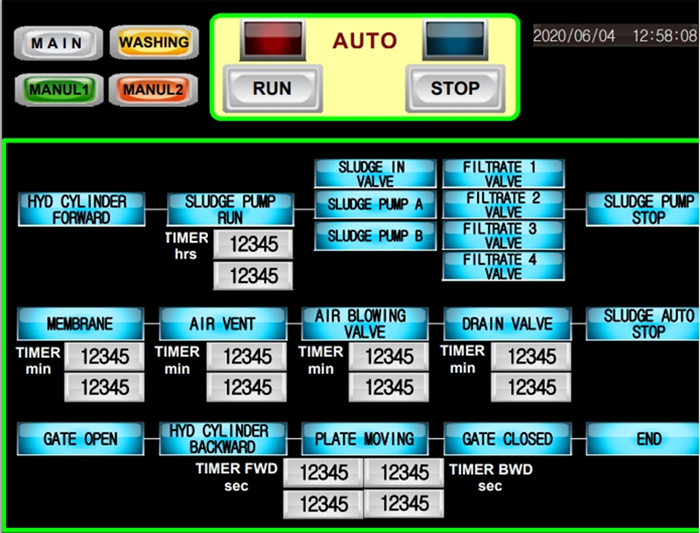Edit the upper AIR VENT timer field
The width and height of the screenshot is (700, 533).
click(x=247, y=356)
